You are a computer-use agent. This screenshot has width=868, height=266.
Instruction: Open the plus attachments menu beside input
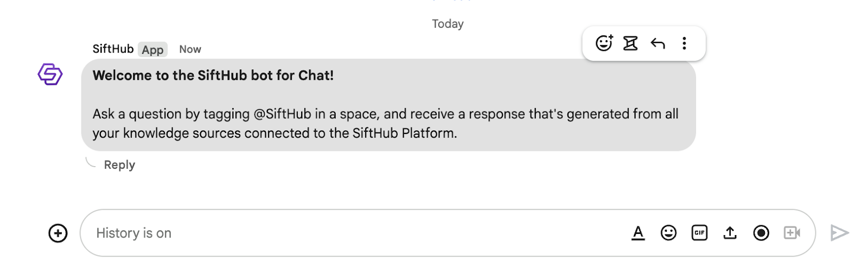coord(58,233)
